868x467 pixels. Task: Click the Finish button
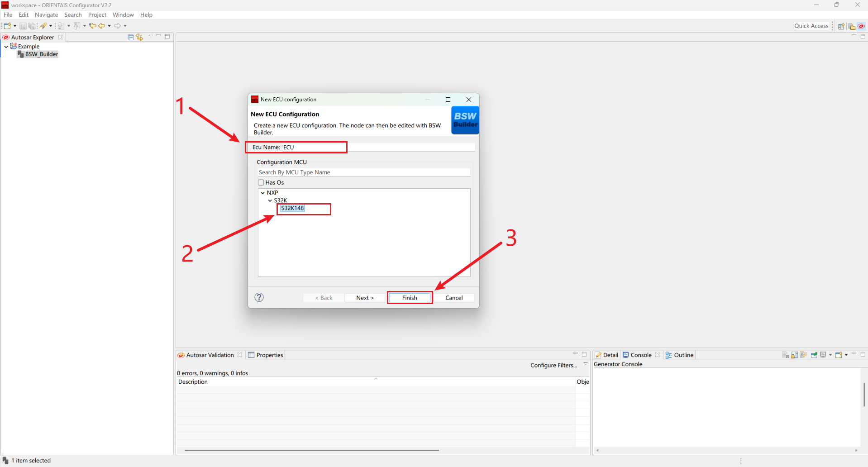[410, 298]
